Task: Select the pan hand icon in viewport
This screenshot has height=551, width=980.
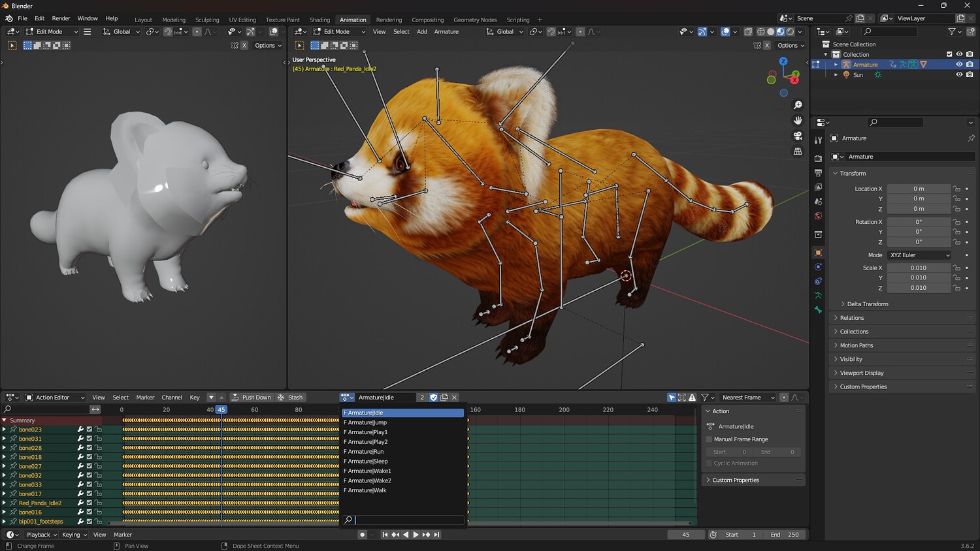Action: point(798,120)
